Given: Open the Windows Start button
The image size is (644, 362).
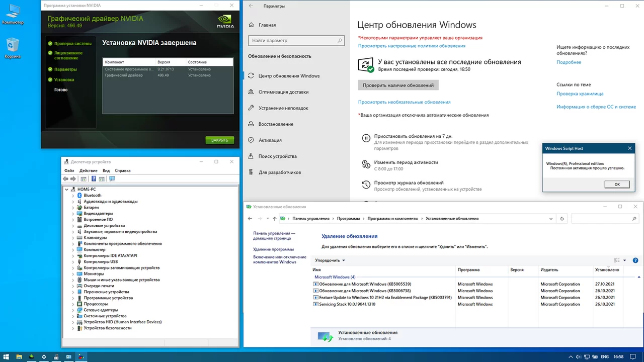Looking at the screenshot, I should pos(7,356).
